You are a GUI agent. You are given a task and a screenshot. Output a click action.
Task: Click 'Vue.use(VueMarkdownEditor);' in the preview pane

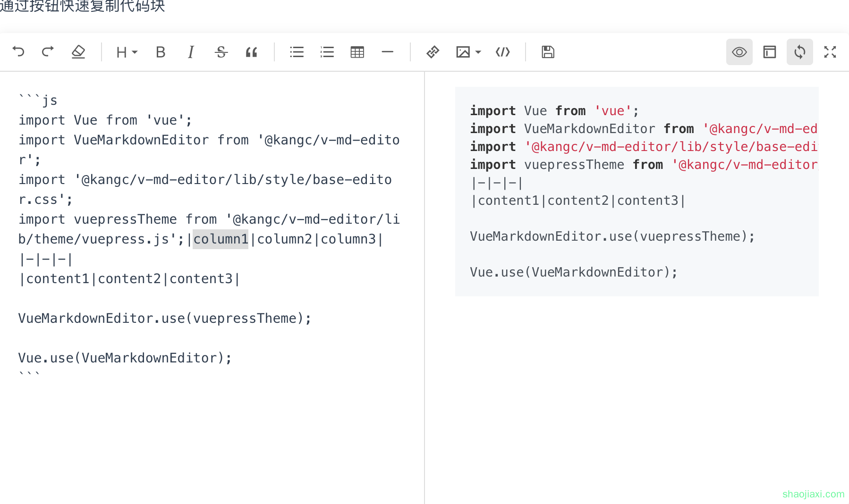(x=574, y=272)
